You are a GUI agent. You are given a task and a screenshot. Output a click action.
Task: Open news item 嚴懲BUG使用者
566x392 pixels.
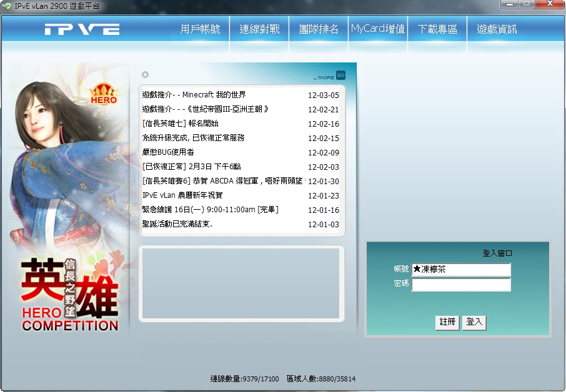coord(168,152)
